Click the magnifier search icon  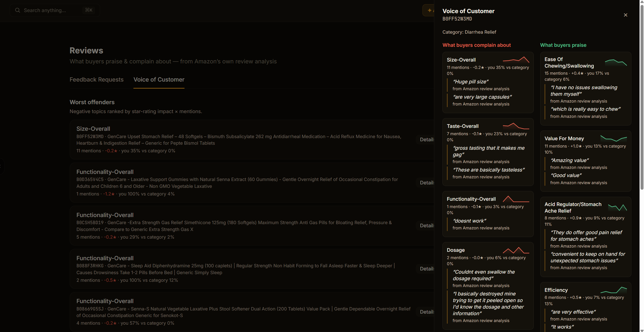[18, 10]
